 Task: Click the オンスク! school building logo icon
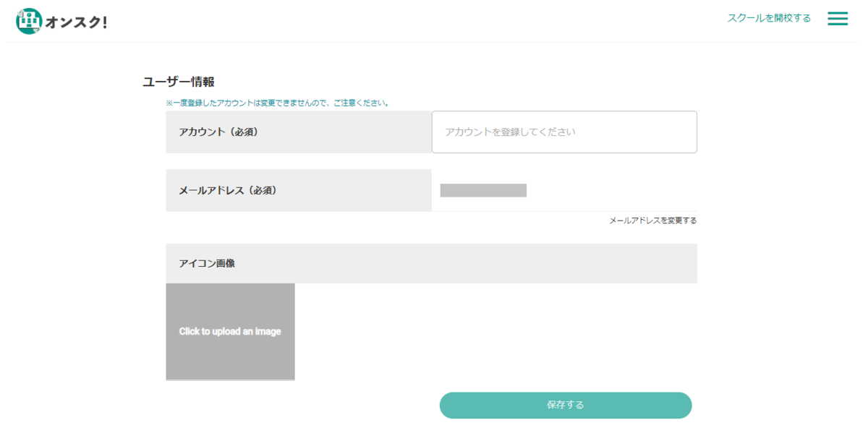tap(29, 22)
